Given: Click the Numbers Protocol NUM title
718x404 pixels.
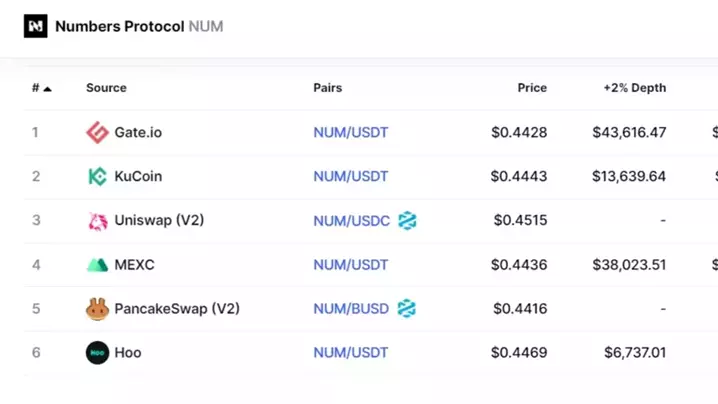Looking at the screenshot, I should pos(139,26).
